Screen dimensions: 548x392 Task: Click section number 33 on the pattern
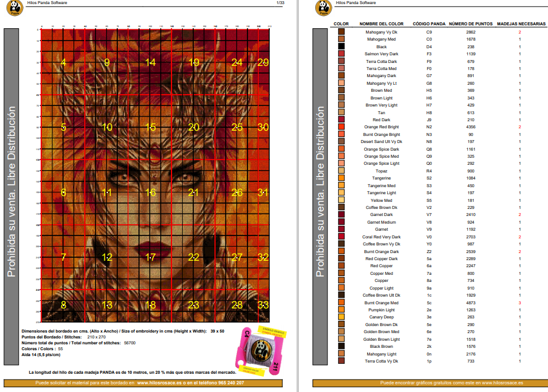pos(263,305)
